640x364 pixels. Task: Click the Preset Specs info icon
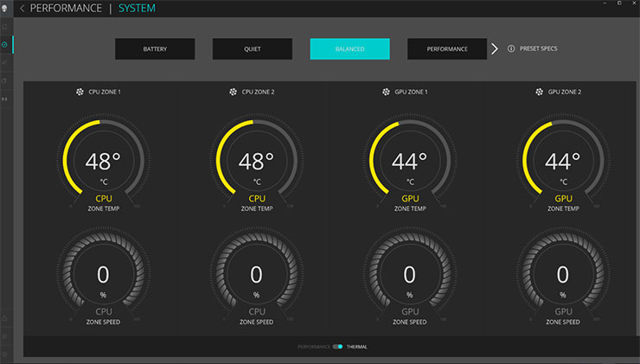(511, 49)
